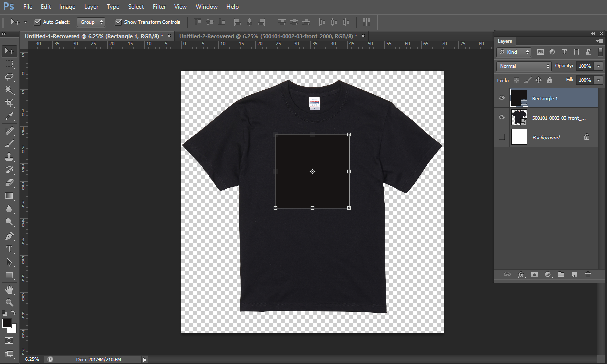607x364 pixels.
Task: Select the Magic Wand tool
Action: click(9, 90)
